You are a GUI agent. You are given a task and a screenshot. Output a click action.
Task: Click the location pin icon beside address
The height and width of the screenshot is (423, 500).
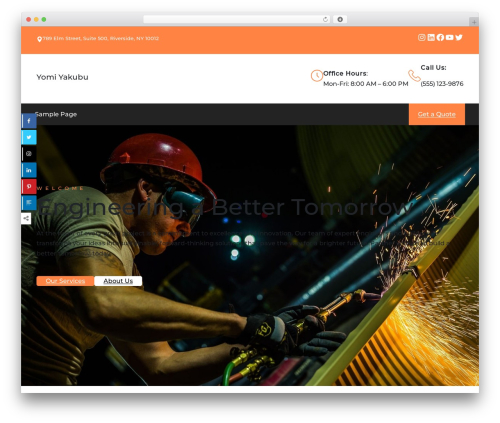[x=39, y=39]
